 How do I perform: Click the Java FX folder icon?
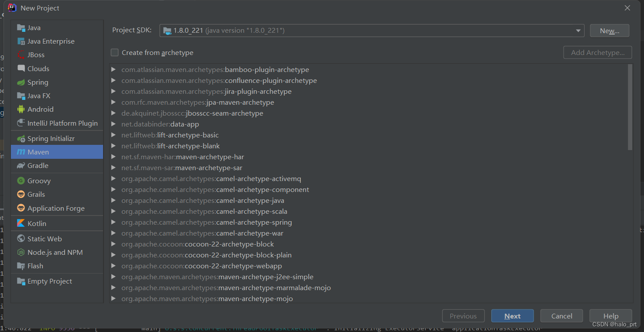pyautogui.click(x=21, y=96)
